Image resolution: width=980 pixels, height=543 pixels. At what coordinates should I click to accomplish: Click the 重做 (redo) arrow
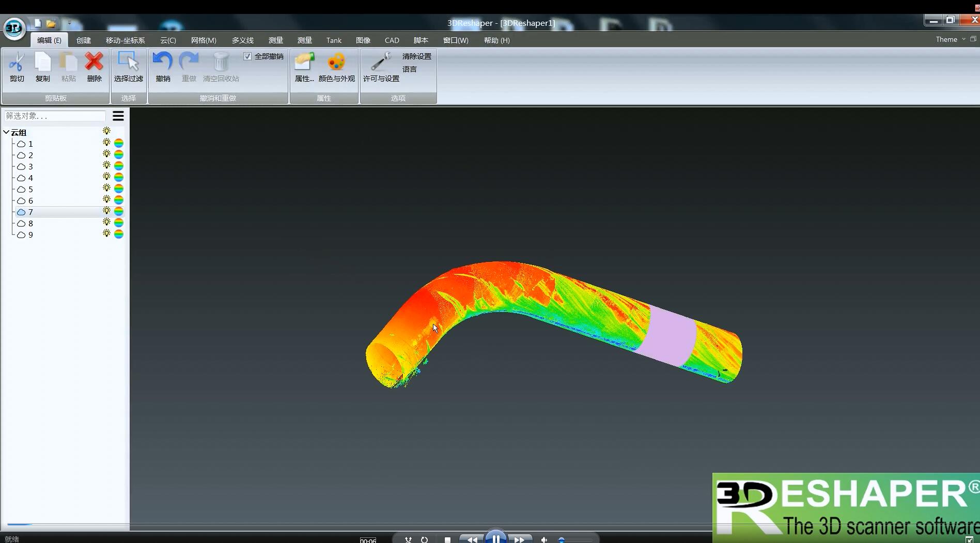[x=189, y=67]
